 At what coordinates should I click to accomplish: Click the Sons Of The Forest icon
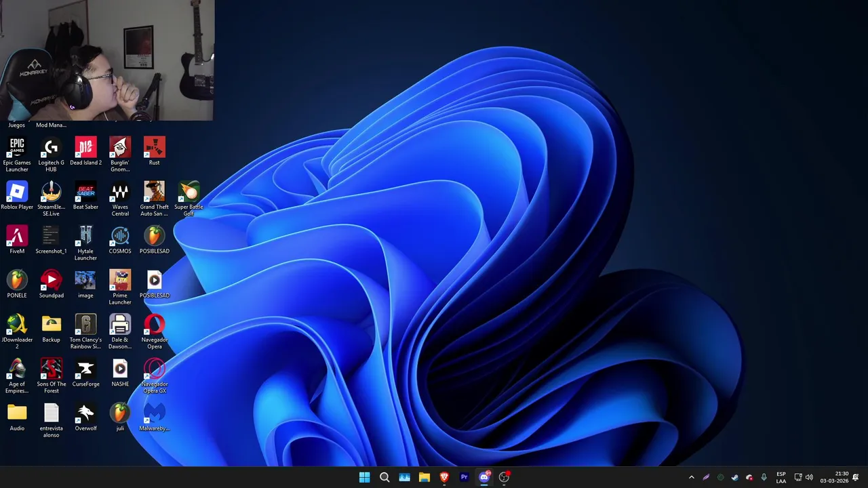(x=51, y=375)
